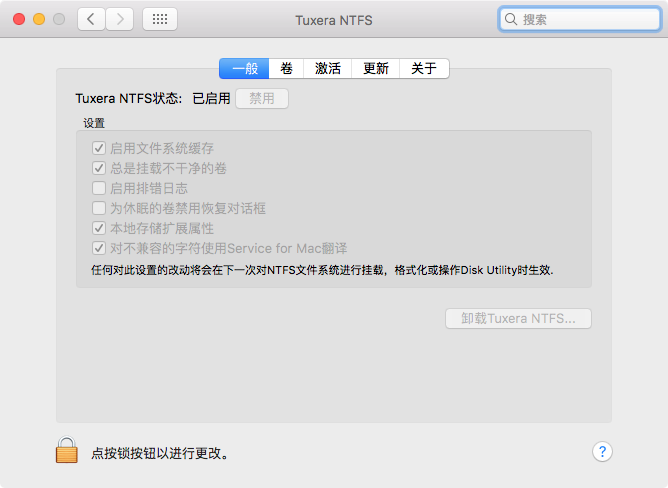The width and height of the screenshot is (668, 488).
Task: Toggle 总是挂载不干净的卷 checkbox
Action: coord(99,168)
